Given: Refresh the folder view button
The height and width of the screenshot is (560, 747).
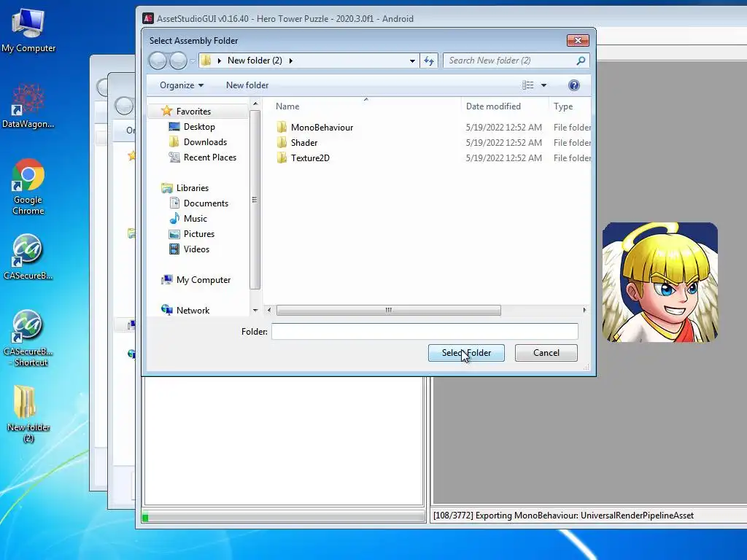Looking at the screenshot, I should [429, 61].
